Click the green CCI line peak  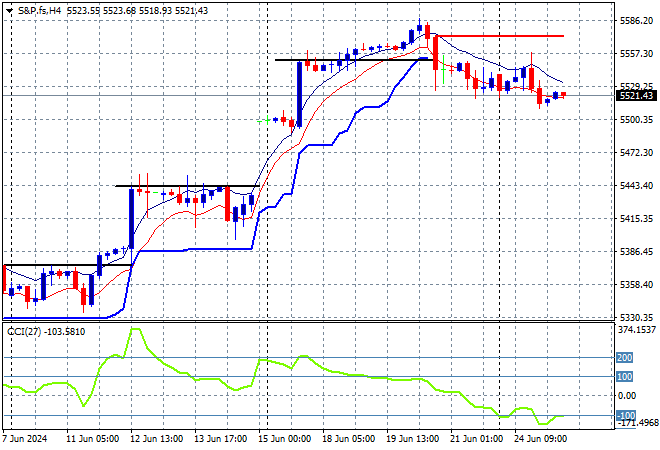[x=136, y=329]
